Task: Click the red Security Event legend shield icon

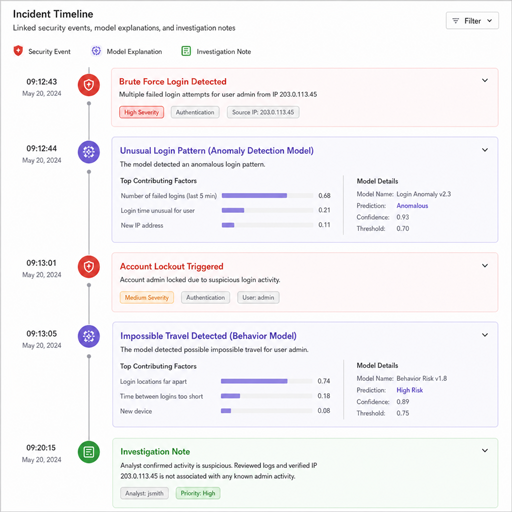Action: 18,51
